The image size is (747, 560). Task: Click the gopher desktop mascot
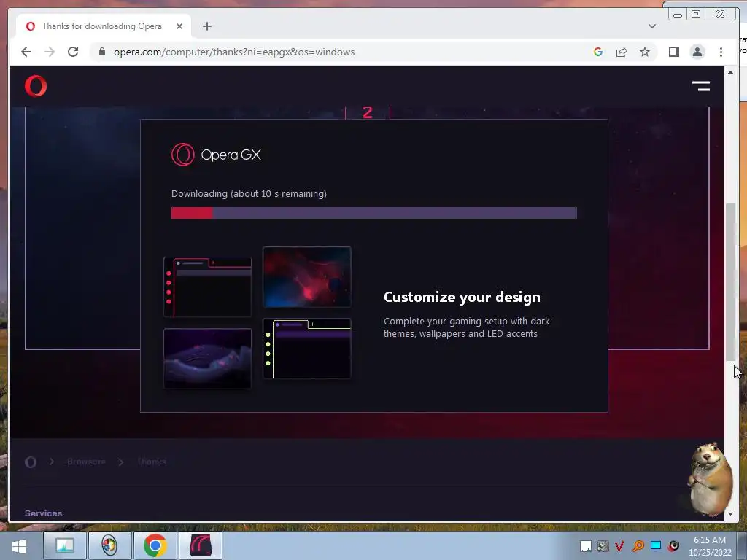[711, 478]
